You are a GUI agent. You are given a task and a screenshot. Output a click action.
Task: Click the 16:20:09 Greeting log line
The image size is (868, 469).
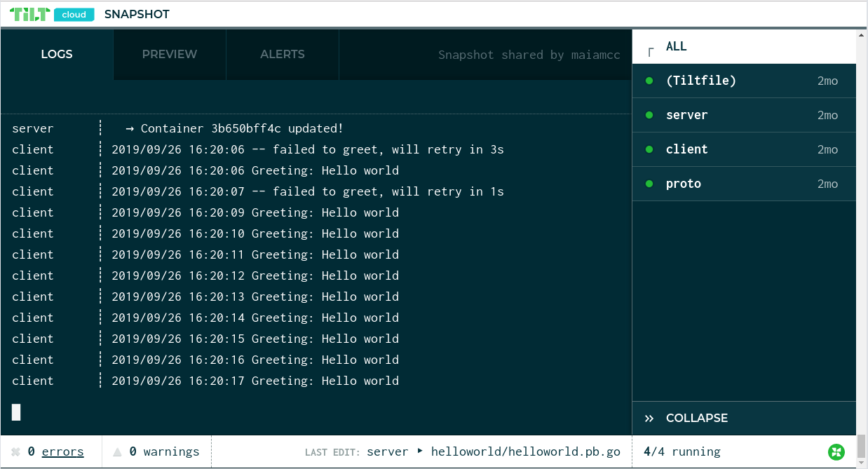coord(255,212)
